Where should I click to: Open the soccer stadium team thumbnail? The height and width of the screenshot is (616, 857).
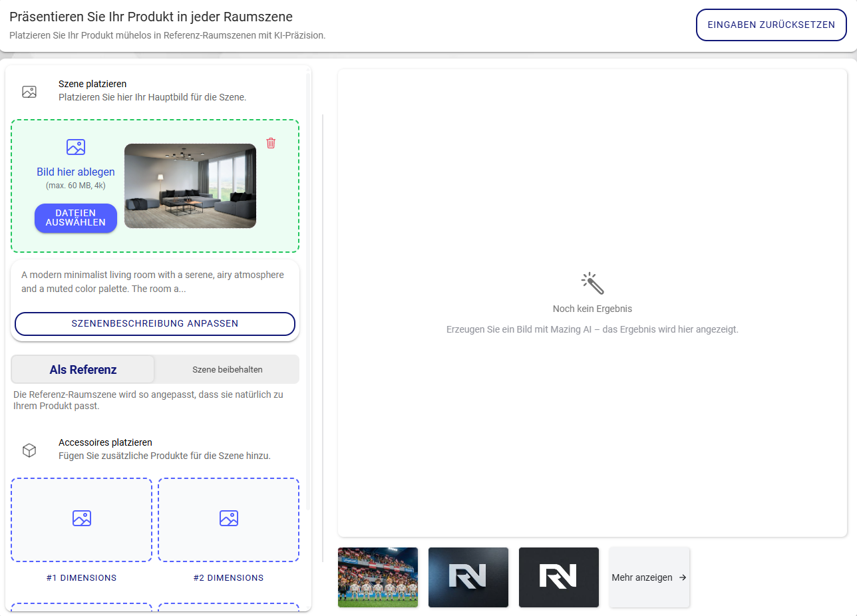pyautogui.click(x=378, y=577)
